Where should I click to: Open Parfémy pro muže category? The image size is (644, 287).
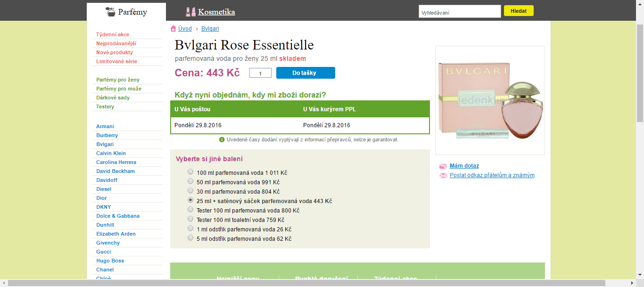tap(119, 89)
